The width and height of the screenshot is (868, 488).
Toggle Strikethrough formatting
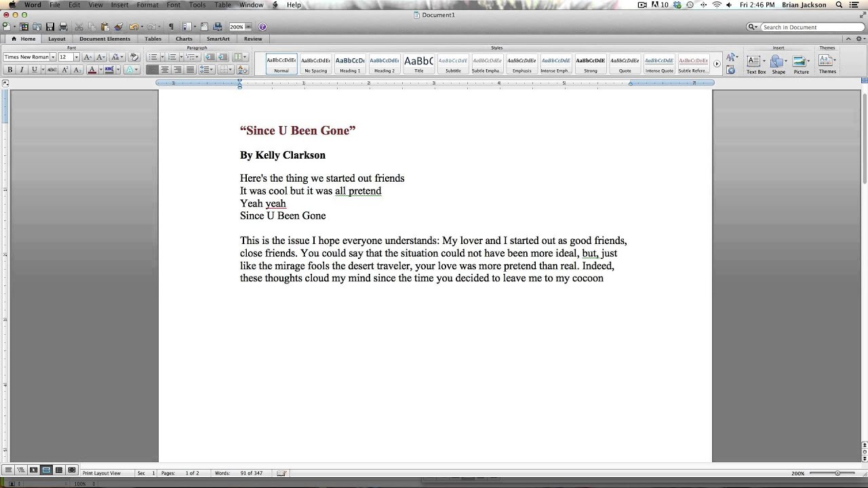click(x=52, y=69)
